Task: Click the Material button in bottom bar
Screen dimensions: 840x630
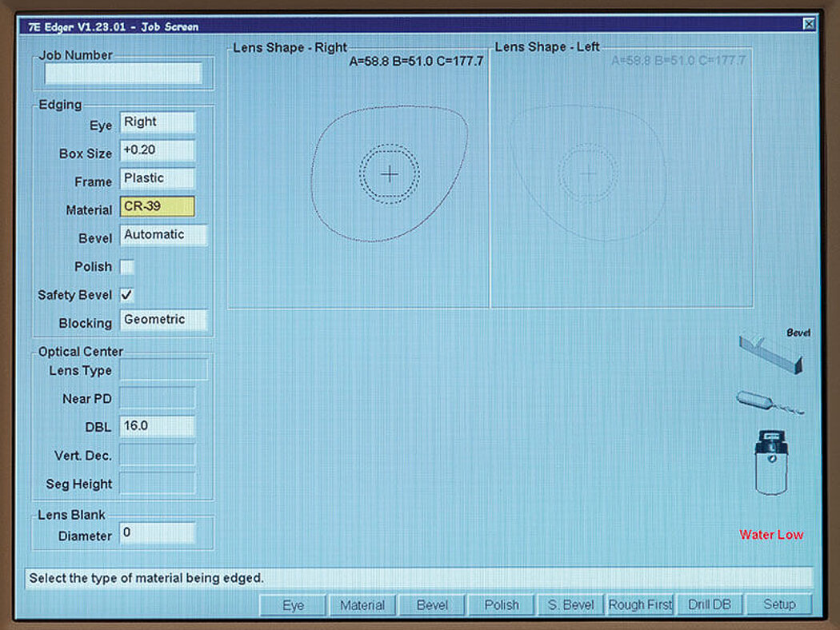Action: 362,605
